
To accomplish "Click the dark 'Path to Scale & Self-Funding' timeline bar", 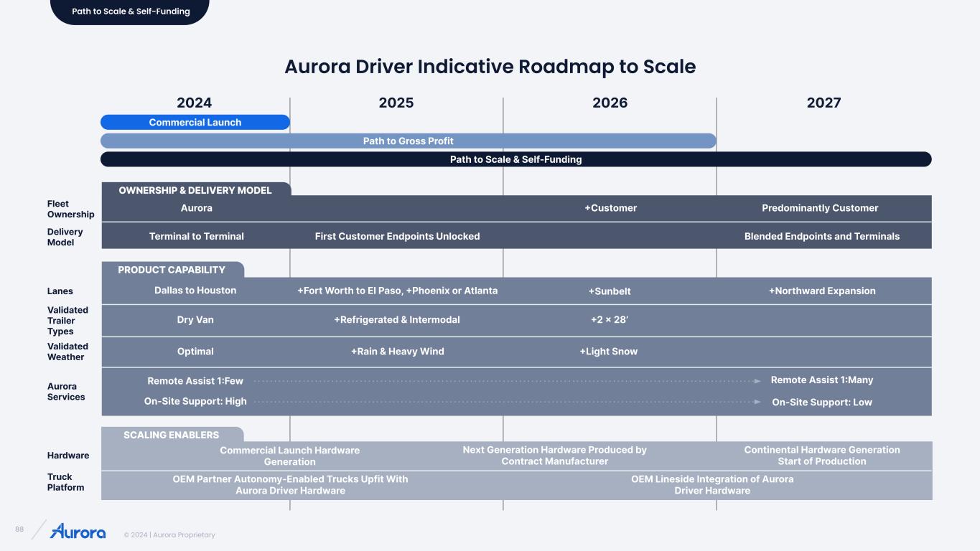I will point(516,159).
